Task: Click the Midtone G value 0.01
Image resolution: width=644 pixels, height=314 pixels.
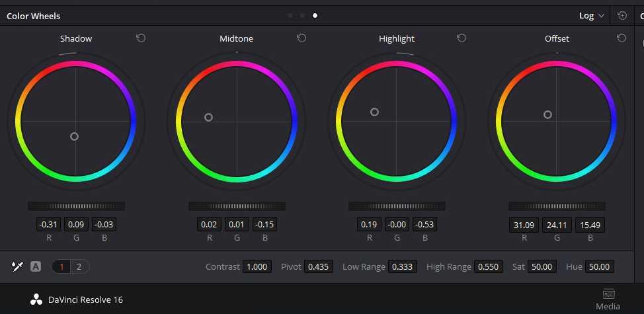Action: [x=237, y=225]
